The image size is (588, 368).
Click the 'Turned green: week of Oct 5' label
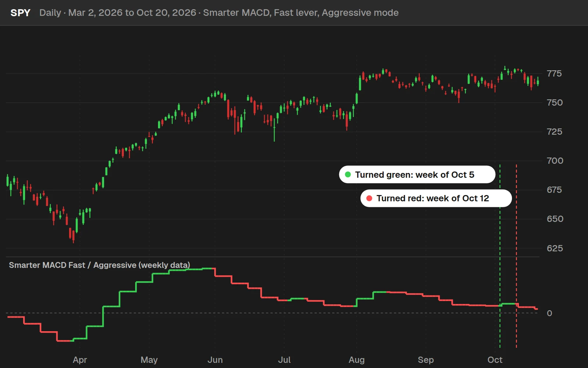[x=417, y=174]
